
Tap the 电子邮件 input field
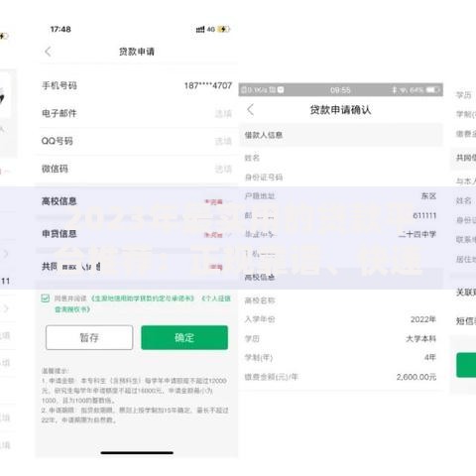click(x=136, y=113)
